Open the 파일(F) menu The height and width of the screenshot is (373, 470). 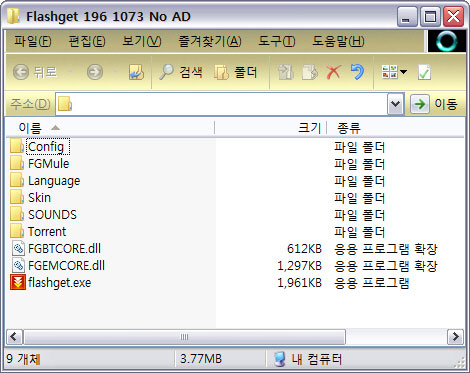point(33,41)
